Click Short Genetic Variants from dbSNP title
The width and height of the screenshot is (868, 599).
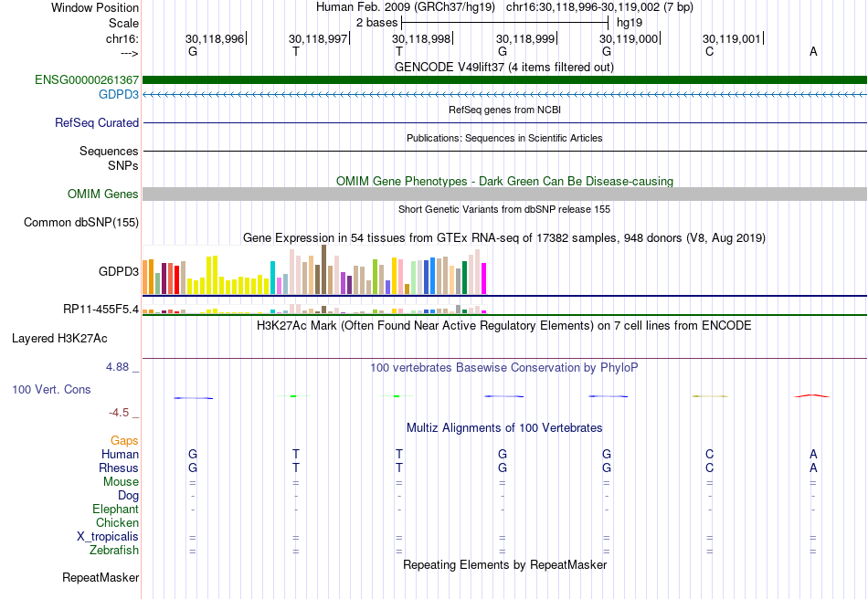tap(504, 209)
